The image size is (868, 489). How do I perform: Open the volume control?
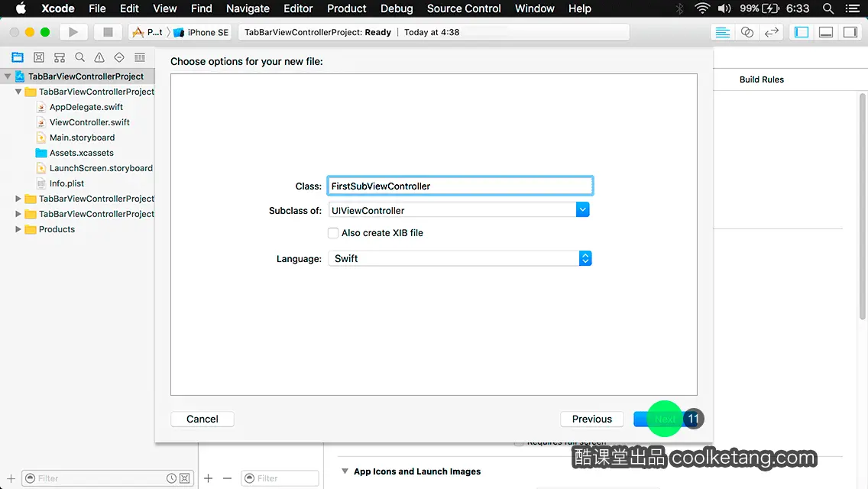coord(724,8)
